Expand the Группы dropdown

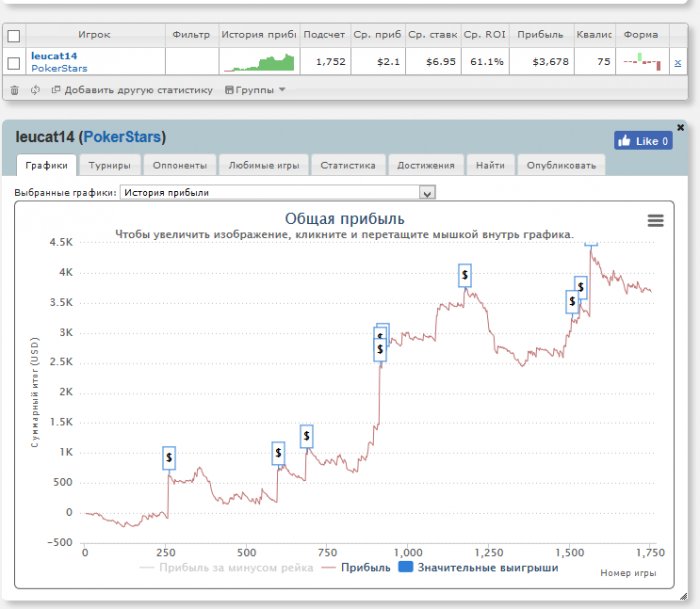256,90
